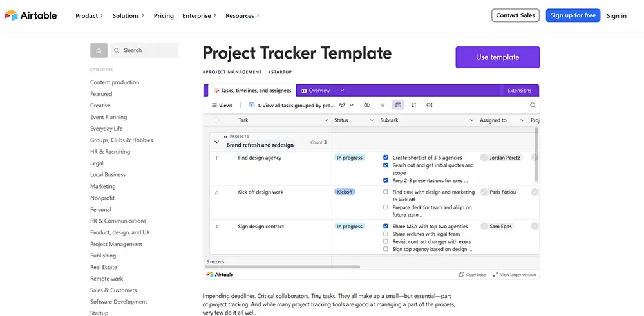Uncheck 'Prep 2-3 presentations for exec'

point(385,180)
